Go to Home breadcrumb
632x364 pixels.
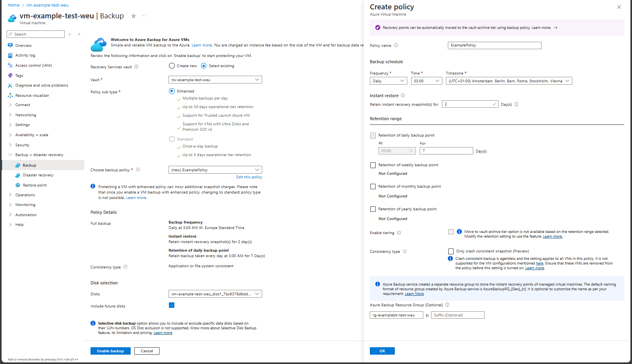pos(14,5)
